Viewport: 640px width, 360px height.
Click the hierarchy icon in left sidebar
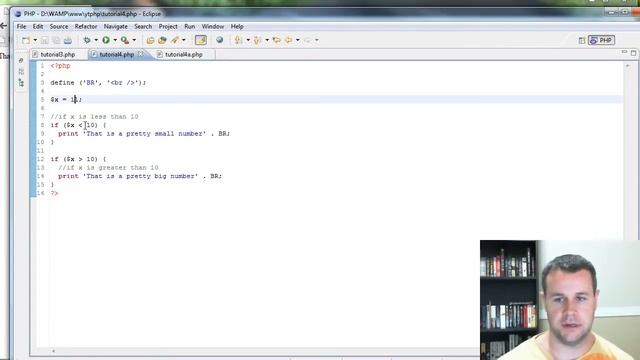point(21,83)
